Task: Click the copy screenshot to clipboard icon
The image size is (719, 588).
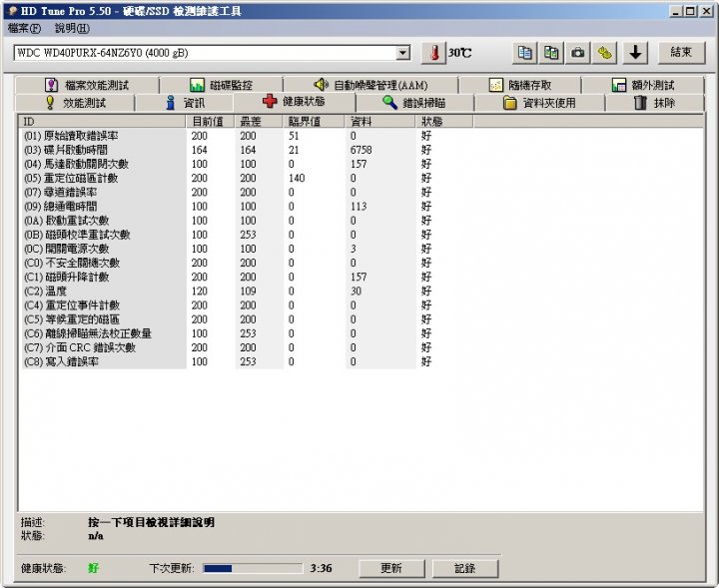Action: (551, 53)
